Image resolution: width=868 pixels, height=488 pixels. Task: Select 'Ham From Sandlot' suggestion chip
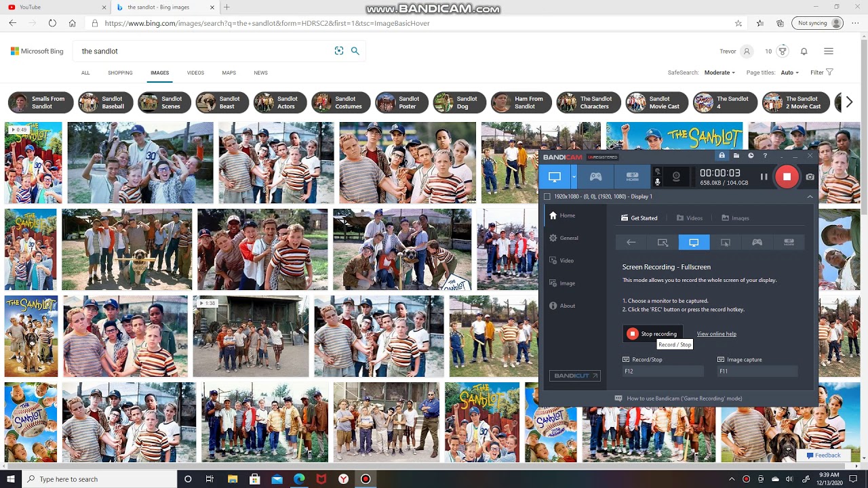coord(521,102)
